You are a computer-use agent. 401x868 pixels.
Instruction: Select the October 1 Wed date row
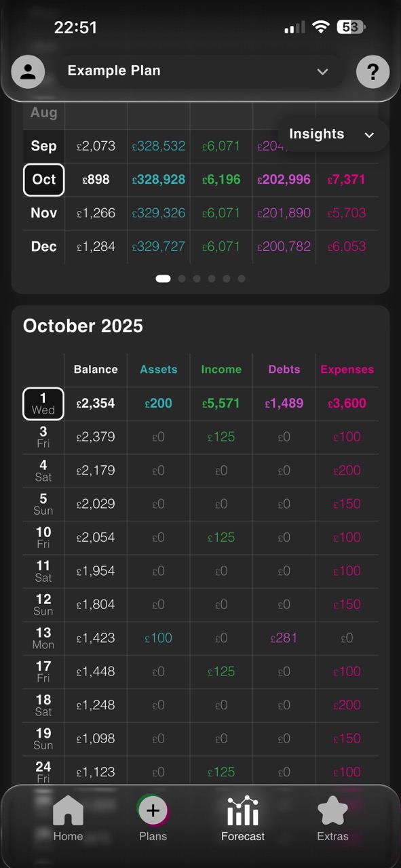[43, 403]
